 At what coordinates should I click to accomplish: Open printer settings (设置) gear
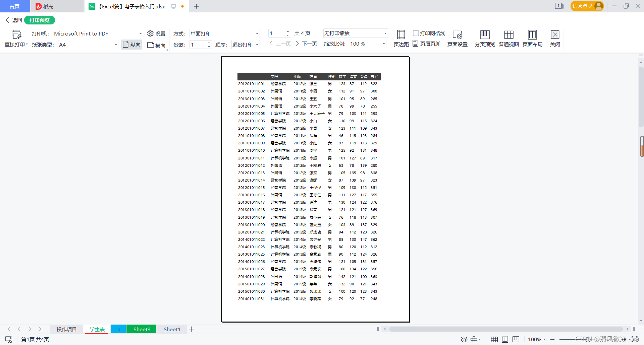(x=156, y=33)
